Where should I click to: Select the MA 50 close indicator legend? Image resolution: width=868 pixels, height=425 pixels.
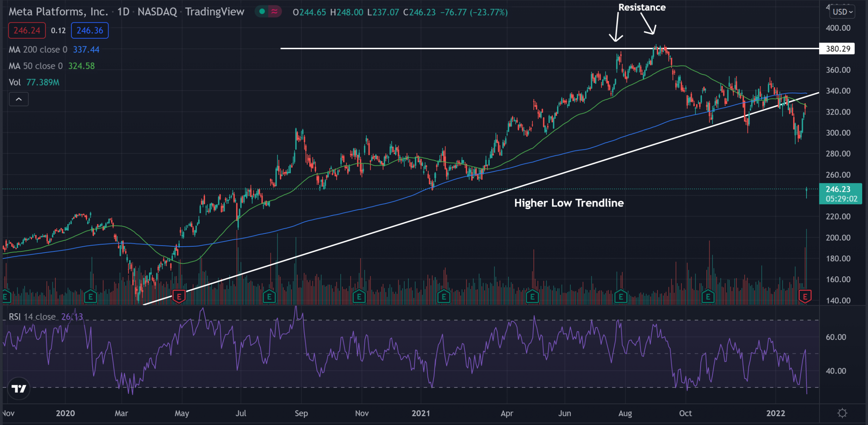click(35, 66)
